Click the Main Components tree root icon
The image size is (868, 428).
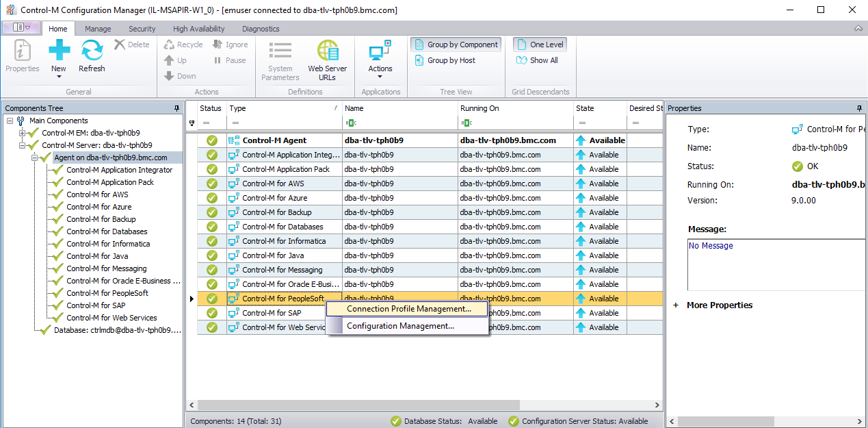pos(21,121)
